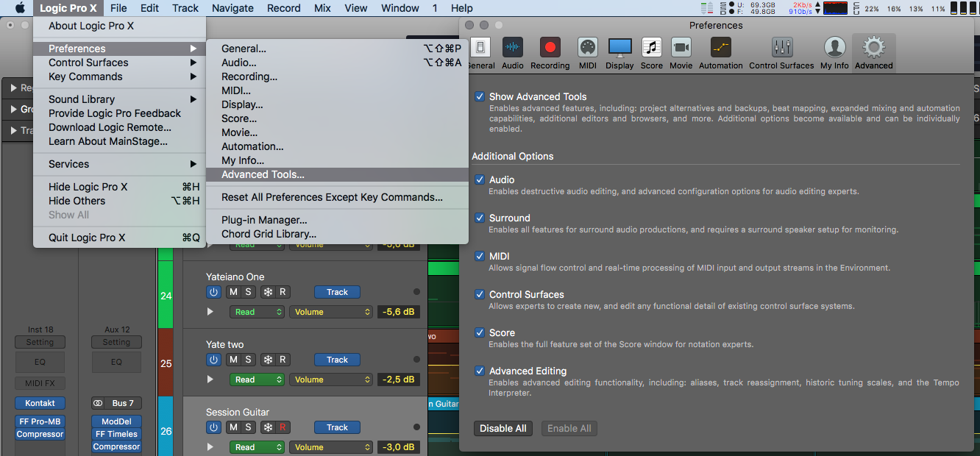Freeze the Yate two track

(x=268, y=360)
